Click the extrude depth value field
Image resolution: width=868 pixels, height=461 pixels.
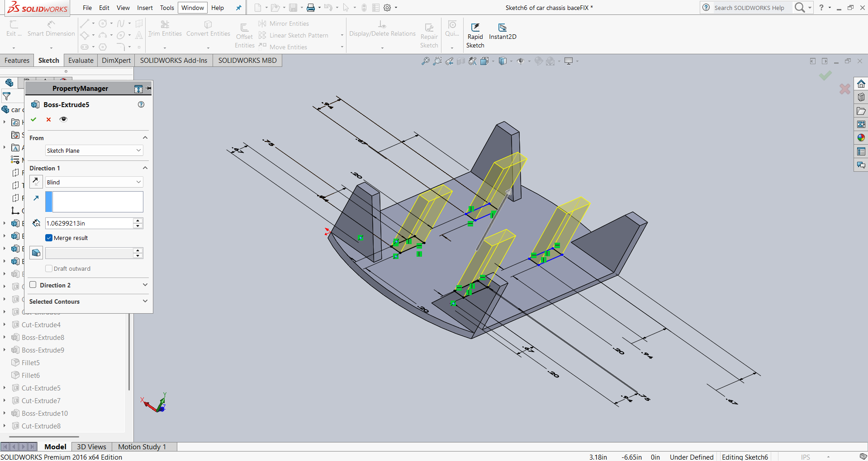89,223
